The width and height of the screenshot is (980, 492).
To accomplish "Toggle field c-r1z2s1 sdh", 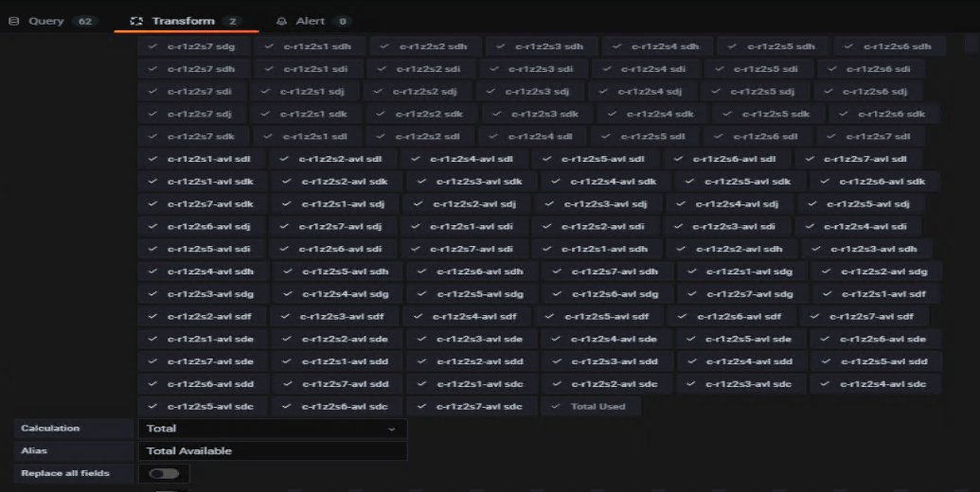I will point(310,46).
